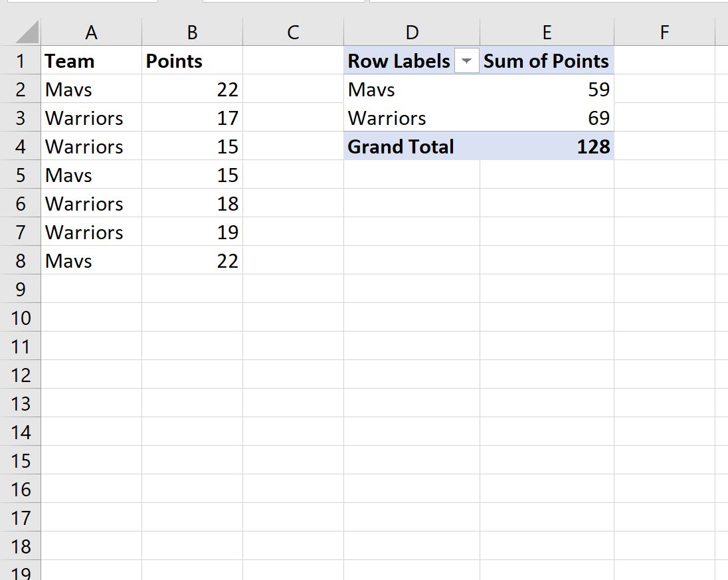This screenshot has width=728, height=580.
Task: Click the Grand Total value 128
Action: (x=547, y=146)
